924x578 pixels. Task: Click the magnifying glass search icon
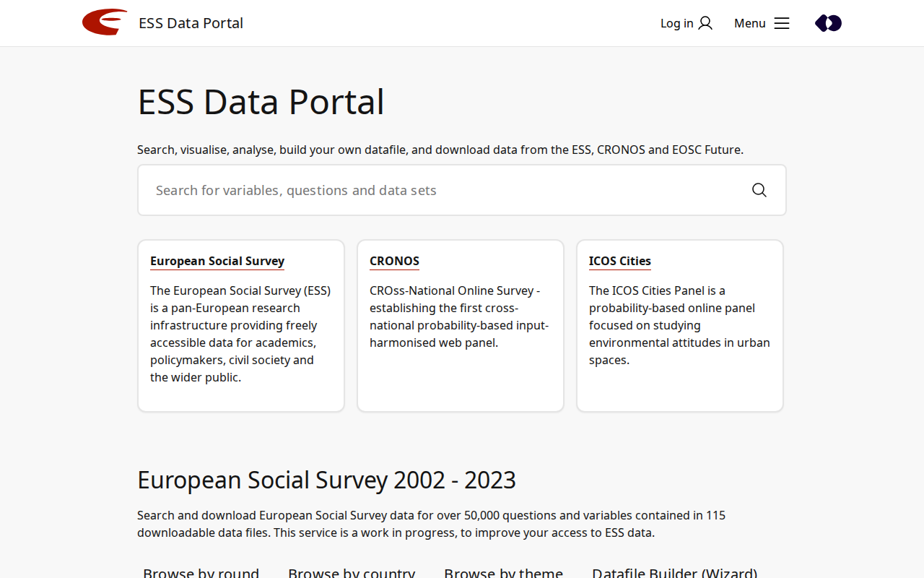759,190
